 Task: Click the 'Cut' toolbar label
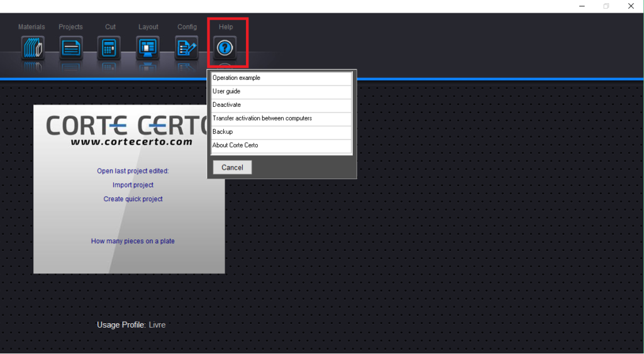tap(111, 26)
